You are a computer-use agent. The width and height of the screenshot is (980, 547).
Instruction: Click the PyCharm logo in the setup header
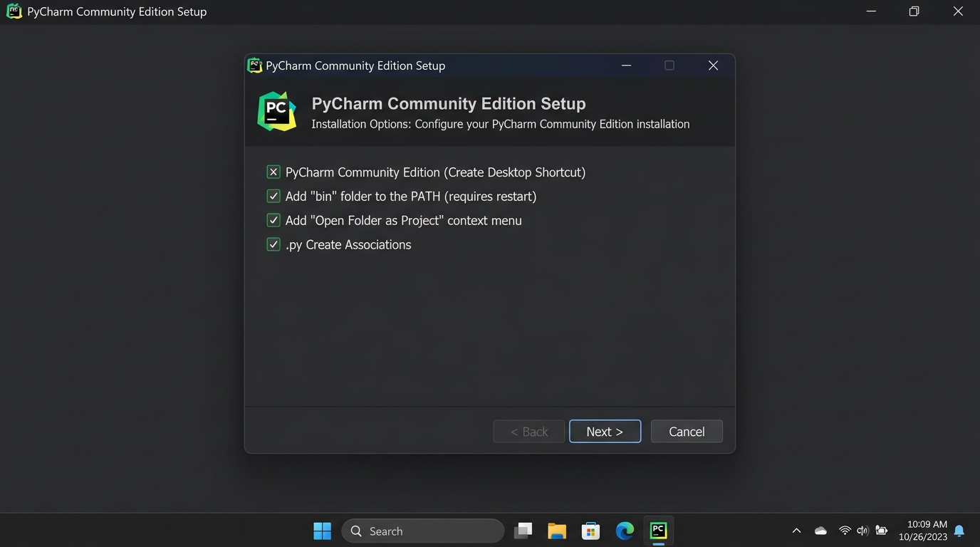(276, 111)
